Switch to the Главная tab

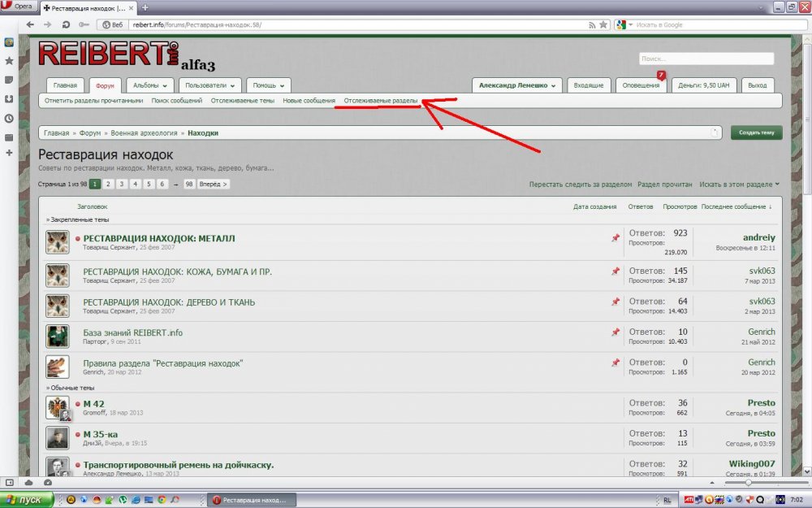click(65, 85)
